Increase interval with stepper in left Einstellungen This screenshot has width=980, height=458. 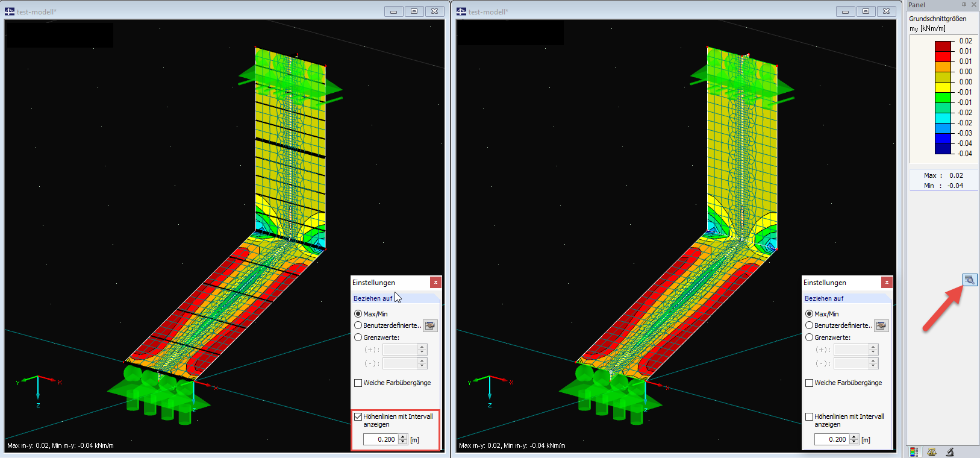403,437
